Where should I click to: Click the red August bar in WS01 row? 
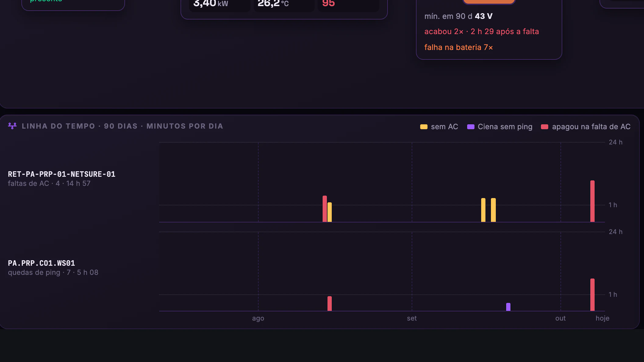[330, 303]
